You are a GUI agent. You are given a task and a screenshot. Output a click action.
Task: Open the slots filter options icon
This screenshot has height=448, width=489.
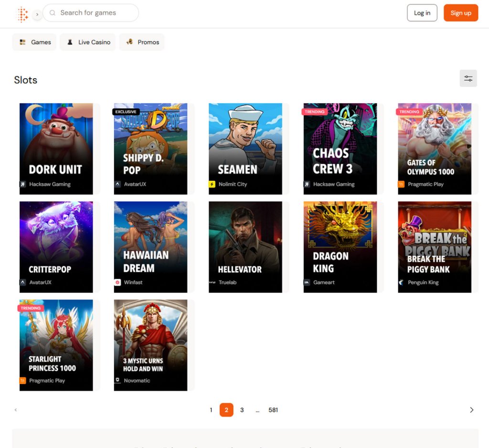click(468, 78)
